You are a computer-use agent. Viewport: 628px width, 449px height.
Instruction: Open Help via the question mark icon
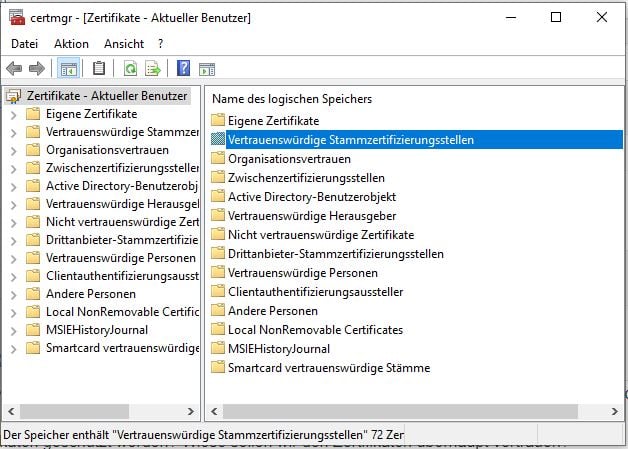coord(183,69)
